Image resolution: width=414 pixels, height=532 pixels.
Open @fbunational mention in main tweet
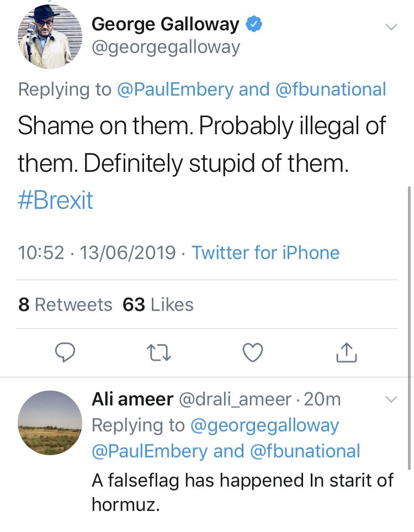[330, 89]
